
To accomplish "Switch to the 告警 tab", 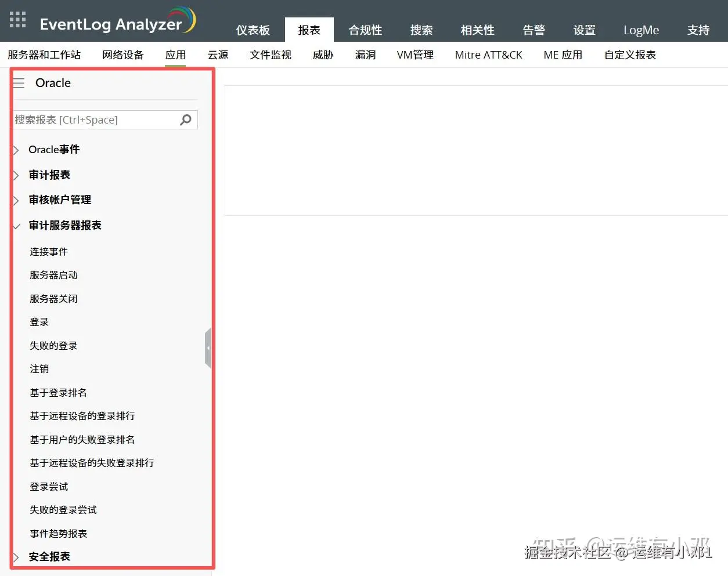I will point(534,30).
